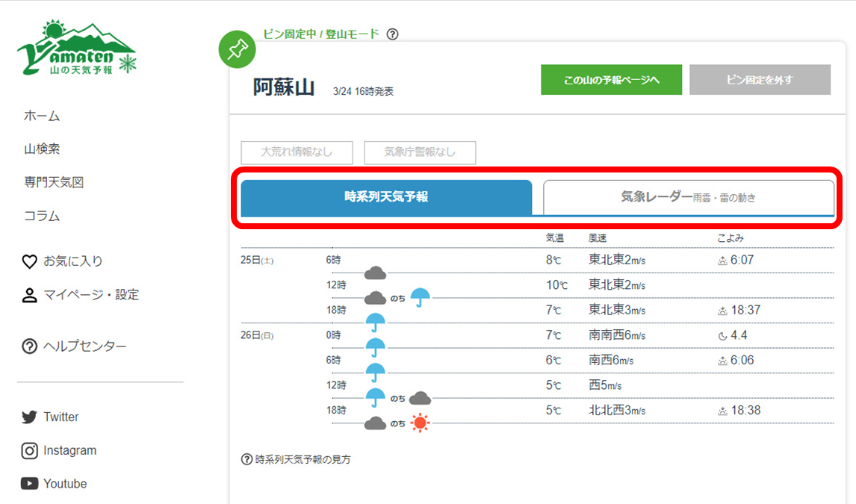Click the 風速 column header

tap(598, 238)
